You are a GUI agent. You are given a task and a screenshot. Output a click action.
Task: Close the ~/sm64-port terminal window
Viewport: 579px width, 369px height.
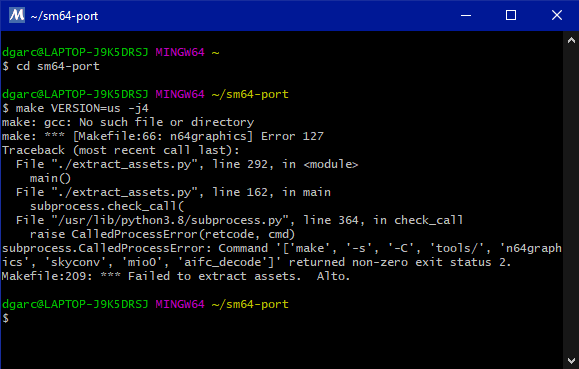(x=556, y=15)
